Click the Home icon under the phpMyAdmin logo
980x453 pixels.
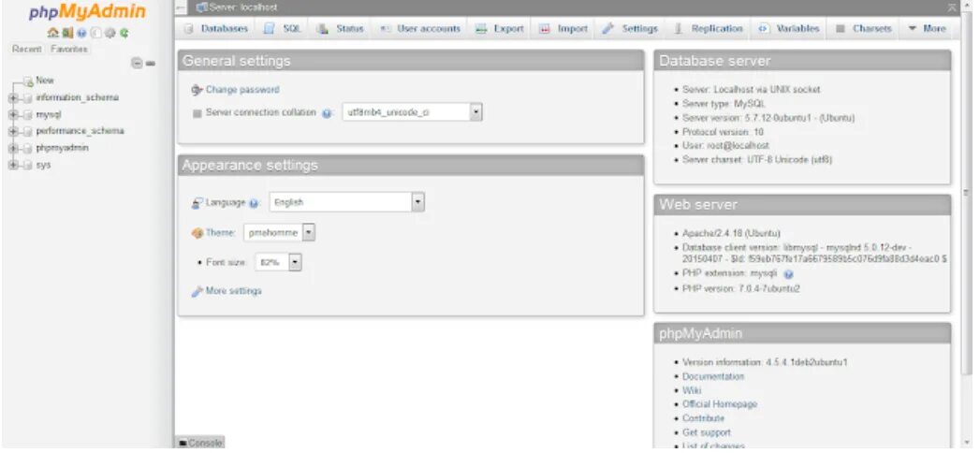53,33
